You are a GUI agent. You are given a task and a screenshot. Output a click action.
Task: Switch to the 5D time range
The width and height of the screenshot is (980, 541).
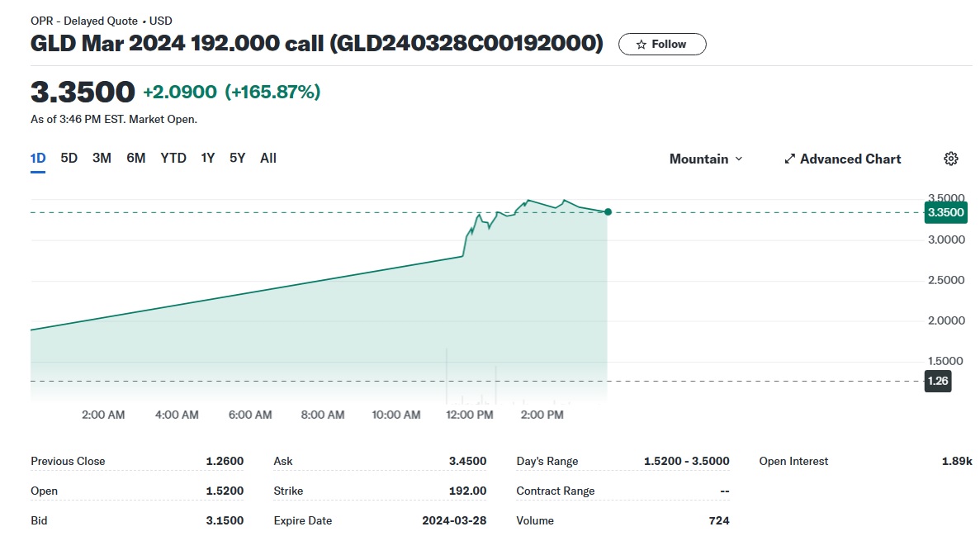[69, 159]
